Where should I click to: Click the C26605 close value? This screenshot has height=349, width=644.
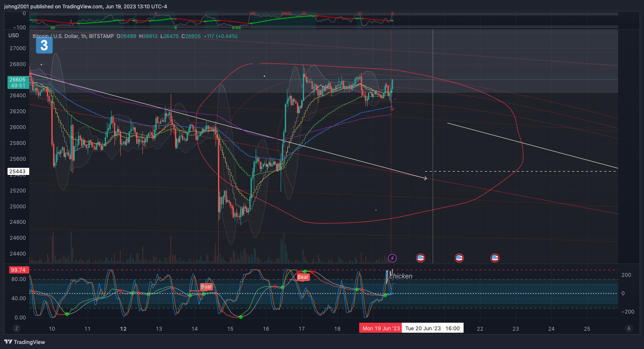click(x=191, y=36)
